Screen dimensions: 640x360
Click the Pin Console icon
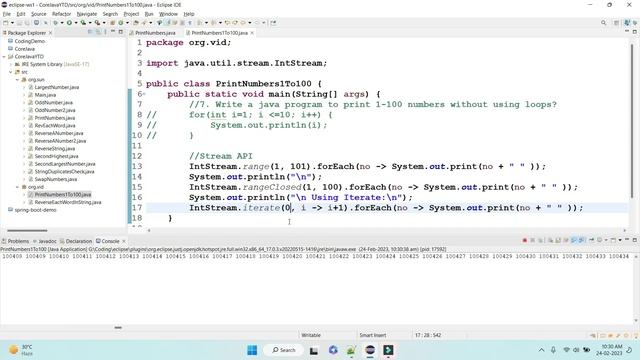click(591, 240)
